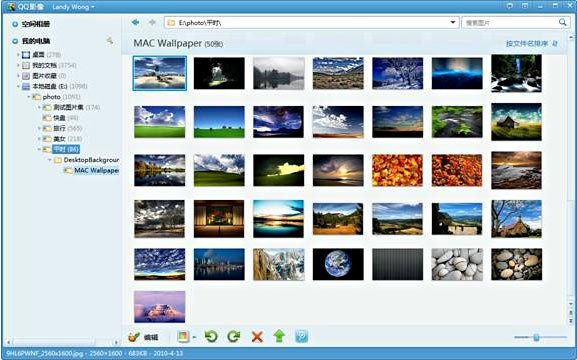
Task: Click the 空间相册 circle icon
Action: [x=15, y=24]
